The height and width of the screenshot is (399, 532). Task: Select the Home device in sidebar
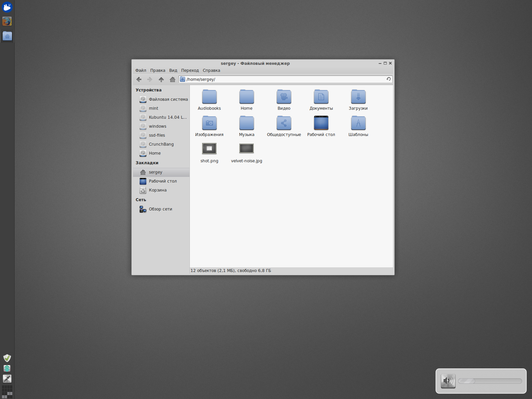[161, 153]
